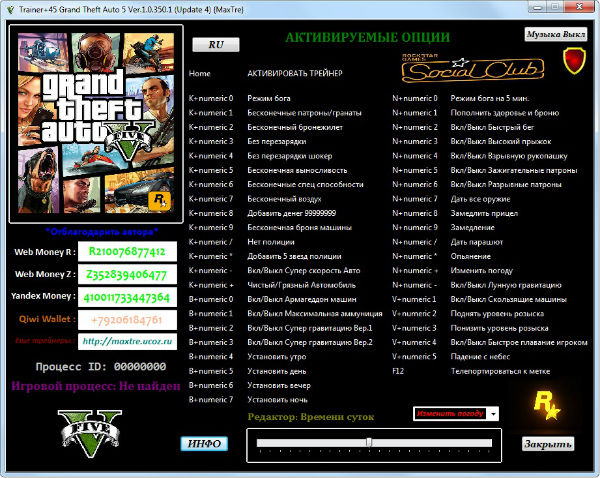This screenshot has width=600, height=478.
Task: Click the dropdown arrow beside Изменить погоду
Action: pyautogui.click(x=493, y=414)
